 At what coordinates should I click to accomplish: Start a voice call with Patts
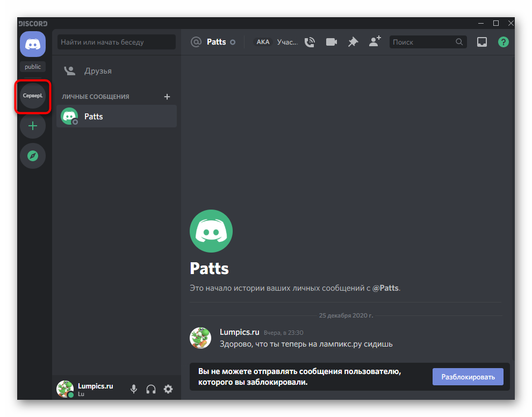point(310,42)
